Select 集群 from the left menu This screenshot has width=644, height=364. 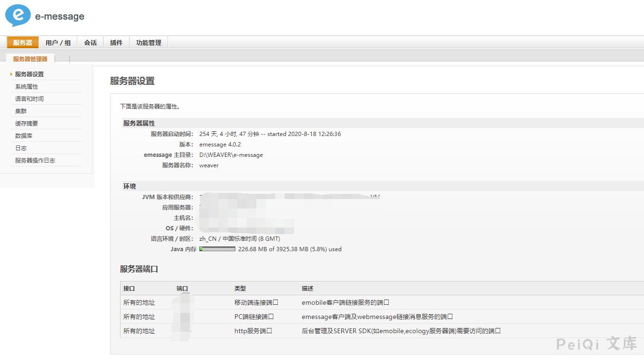[21, 111]
